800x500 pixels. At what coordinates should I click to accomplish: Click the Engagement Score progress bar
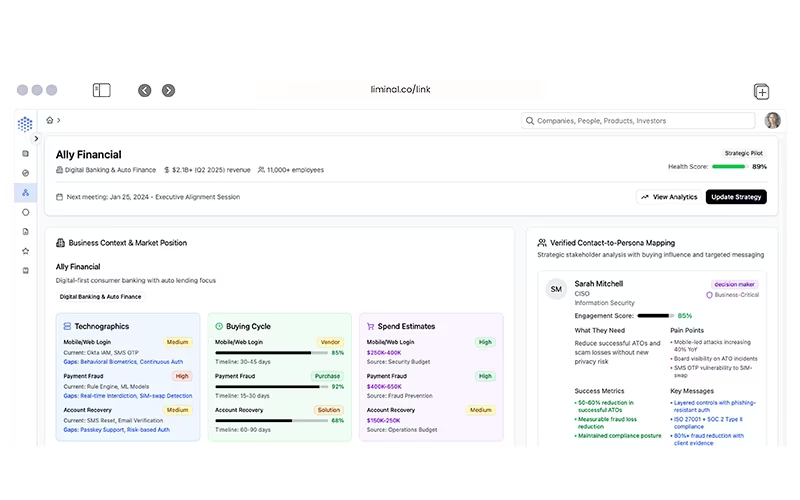coord(656,316)
